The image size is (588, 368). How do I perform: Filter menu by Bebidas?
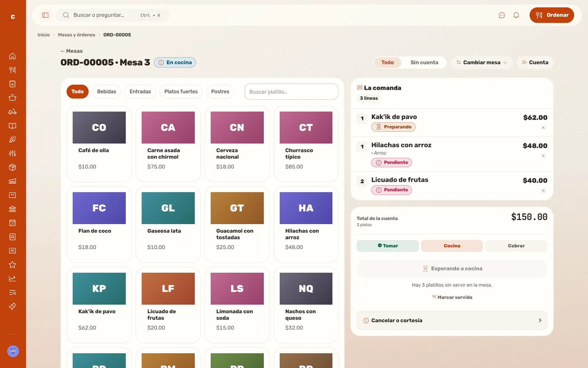pos(107,92)
